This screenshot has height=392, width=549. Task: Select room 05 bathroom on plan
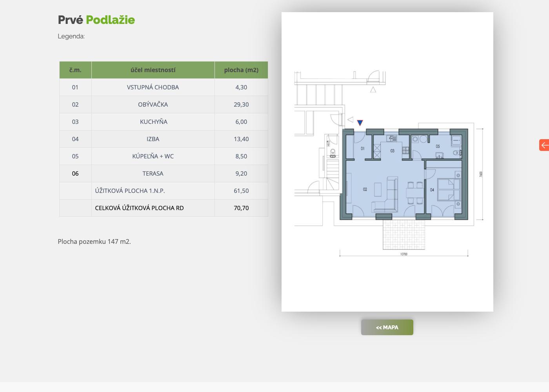point(438,146)
